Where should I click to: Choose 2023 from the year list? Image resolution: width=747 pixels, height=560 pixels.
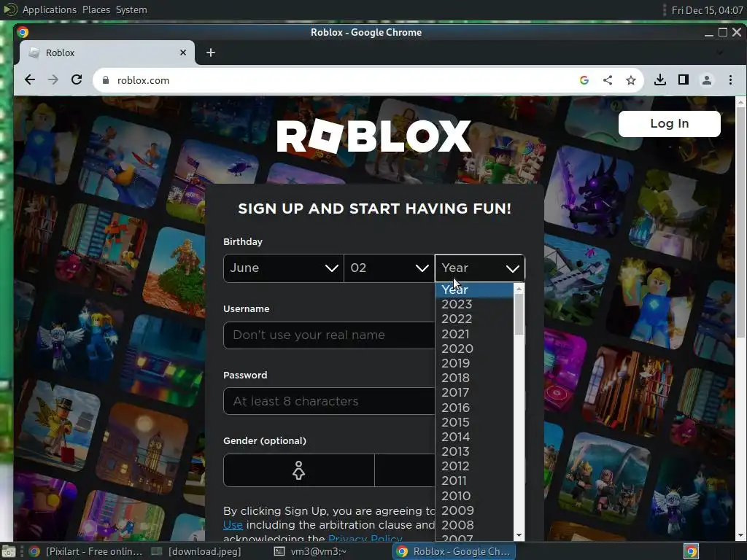tap(474, 304)
